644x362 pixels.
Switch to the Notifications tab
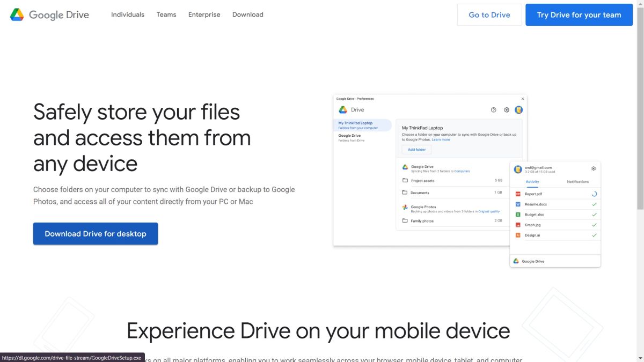(x=578, y=181)
